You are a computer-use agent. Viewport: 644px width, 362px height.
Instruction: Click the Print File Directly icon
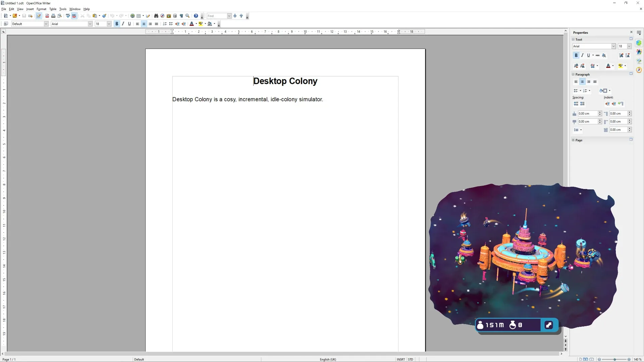pos(53,16)
